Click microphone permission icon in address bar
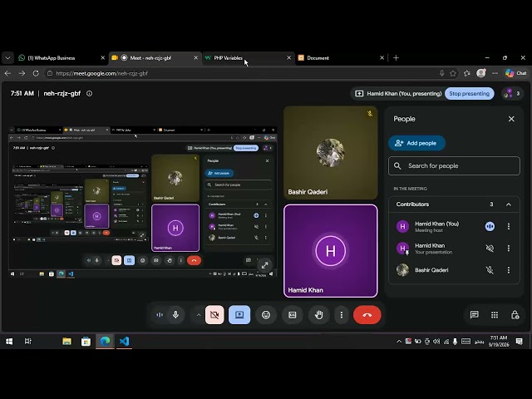Image resolution: width=532 pixels, height=399 pixels. coord(441,73)
